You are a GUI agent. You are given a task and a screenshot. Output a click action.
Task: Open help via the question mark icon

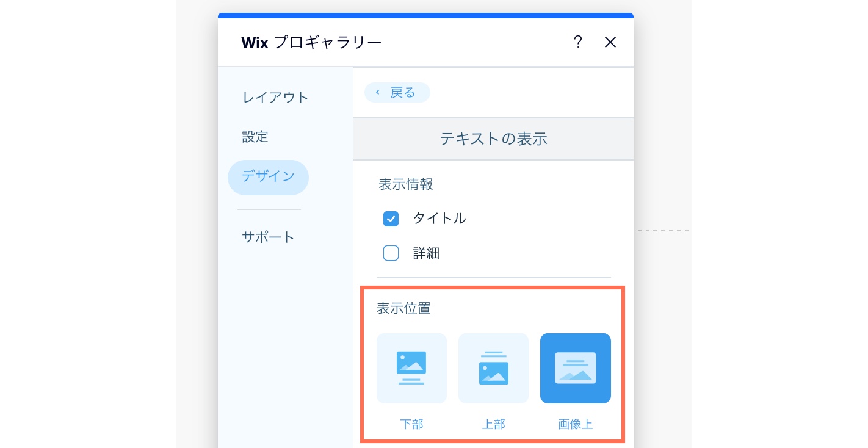click(578, 42)
